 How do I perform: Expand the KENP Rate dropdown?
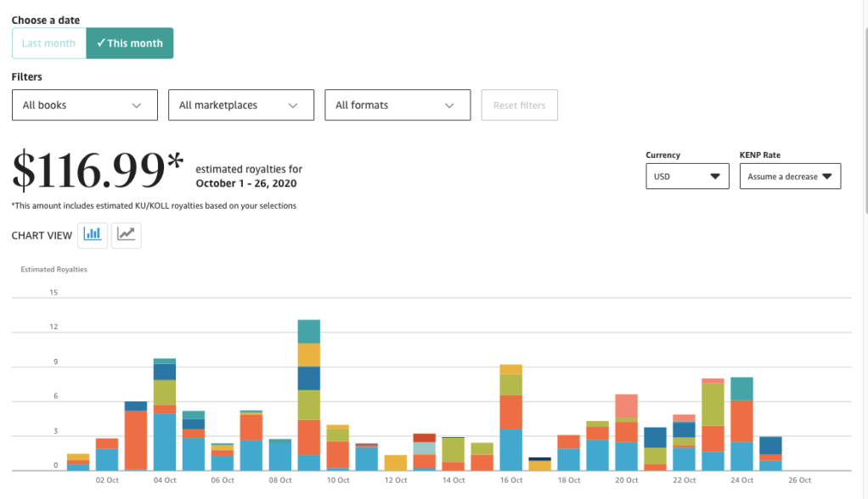pos(790,177)
